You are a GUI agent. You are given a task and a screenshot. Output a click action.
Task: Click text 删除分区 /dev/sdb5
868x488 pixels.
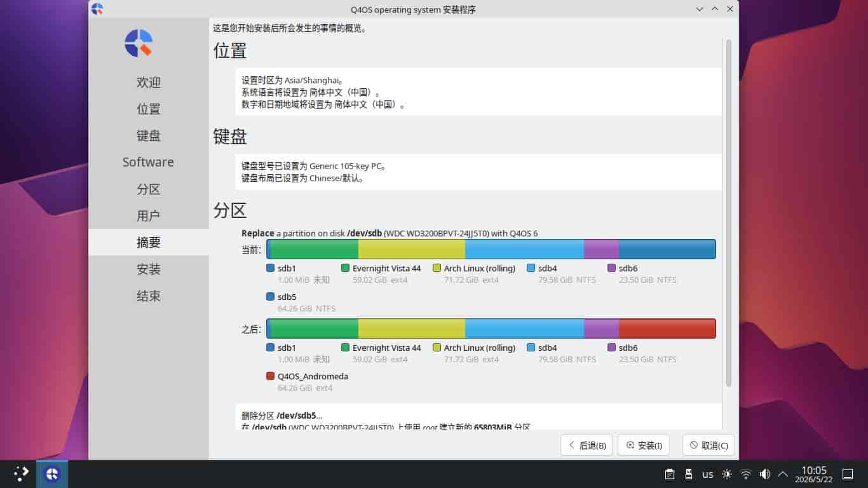tap(281, 416)
